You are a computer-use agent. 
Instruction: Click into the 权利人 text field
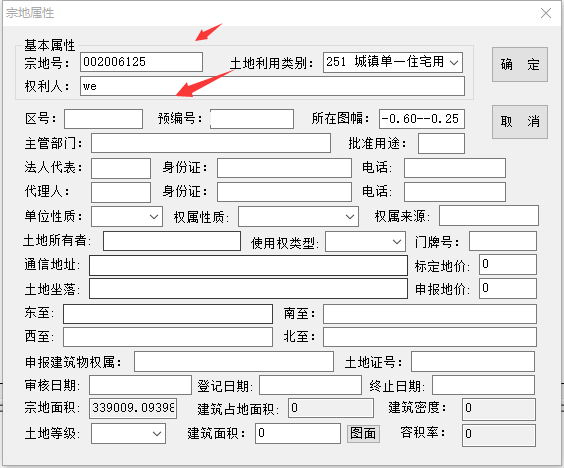pos(272,86)
